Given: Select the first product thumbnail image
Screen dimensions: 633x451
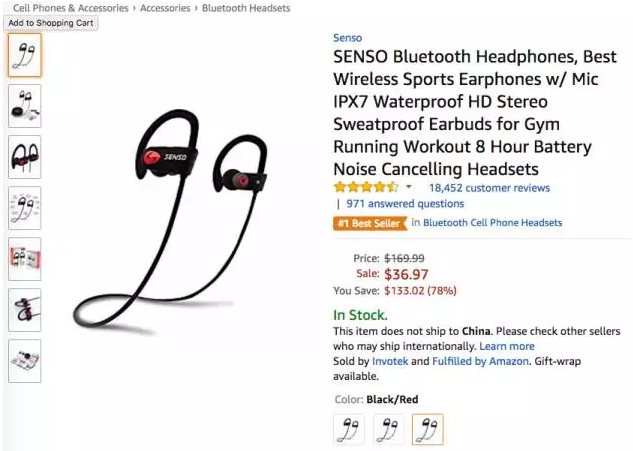Looking at the screenshot, I should point(25,55).
